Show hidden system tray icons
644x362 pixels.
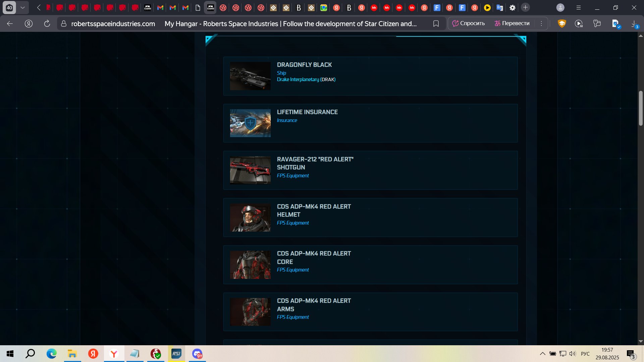pyautogui.click(x=542, y=354)
